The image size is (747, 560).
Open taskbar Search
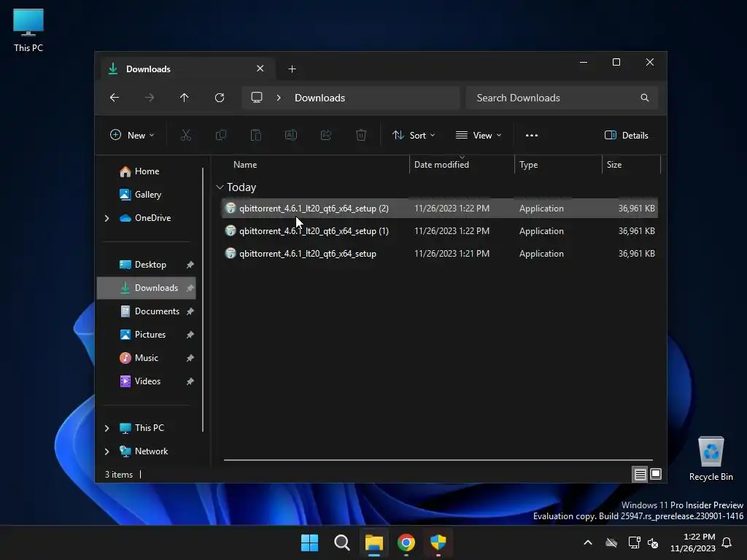[x=341, y=542]
